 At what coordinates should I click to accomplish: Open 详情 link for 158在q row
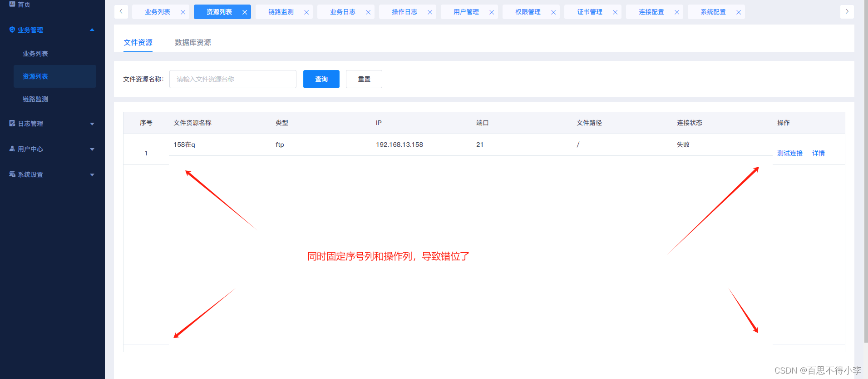(819, 153)
